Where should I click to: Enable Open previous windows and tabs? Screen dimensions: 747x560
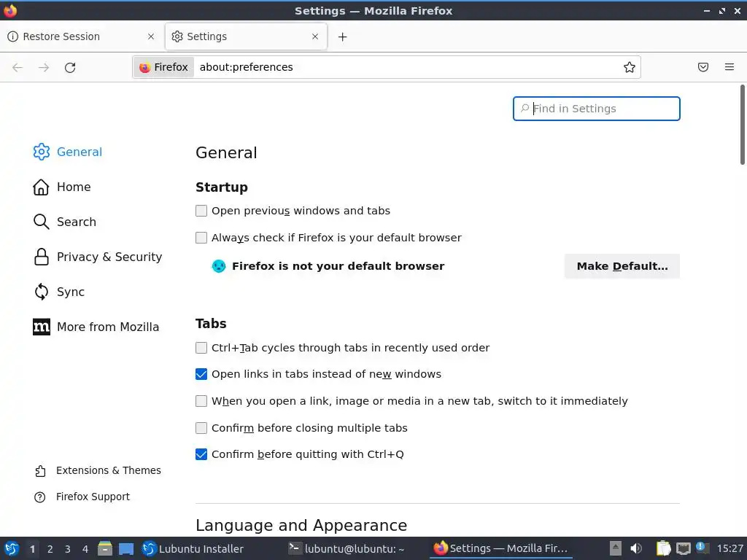(x=201, y=211)
